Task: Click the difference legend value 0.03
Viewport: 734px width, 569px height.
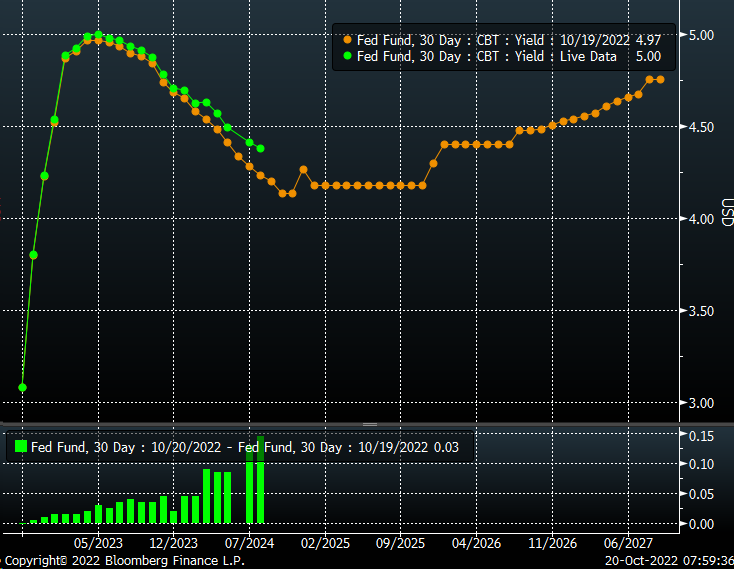Action: (x=446, y=447)
